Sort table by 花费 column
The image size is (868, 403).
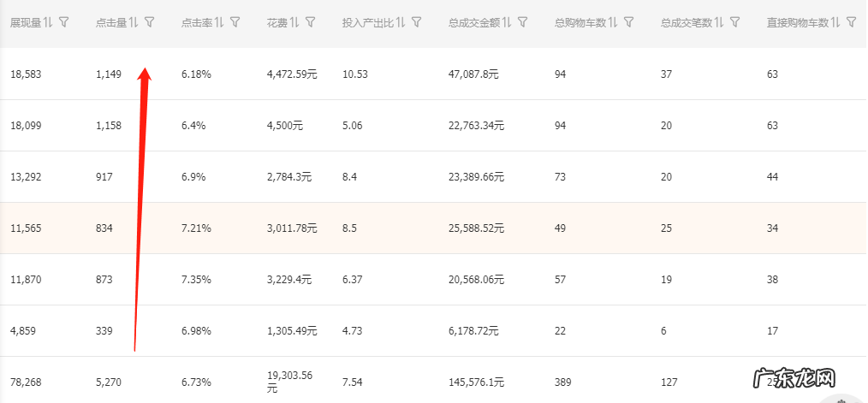coord(294,22)
